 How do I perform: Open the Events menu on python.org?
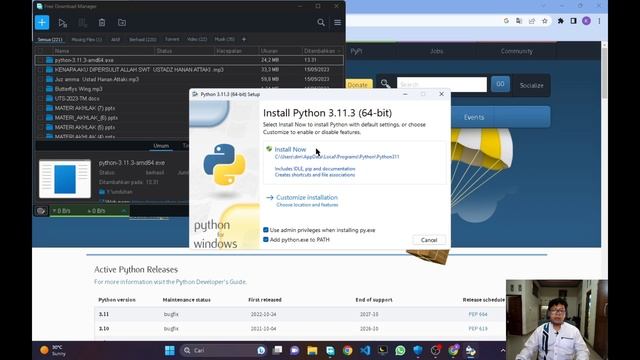pyautogui.click(x=473, y=117)
